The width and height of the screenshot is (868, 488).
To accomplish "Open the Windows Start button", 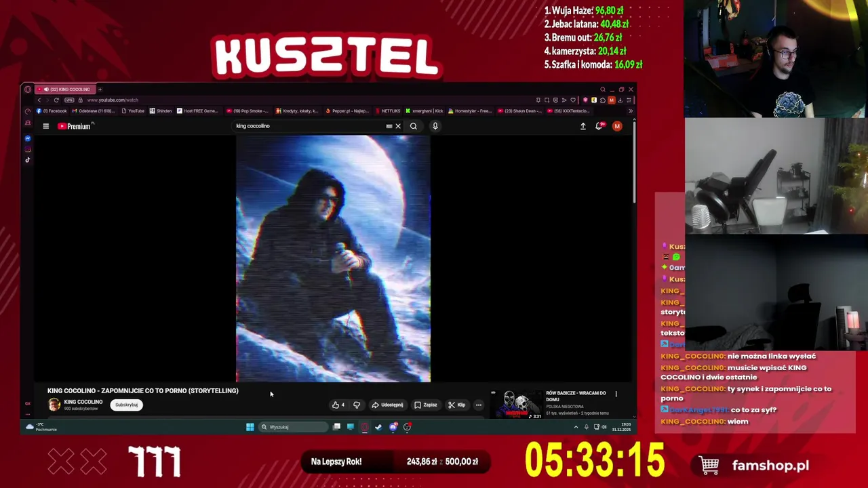I will click(250, 427).
